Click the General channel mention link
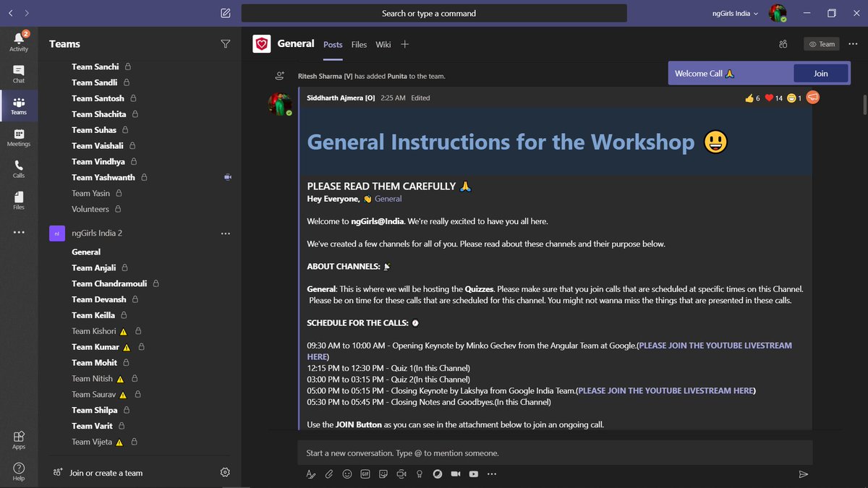This screenshot has width=868, height=488. (388, 199)
